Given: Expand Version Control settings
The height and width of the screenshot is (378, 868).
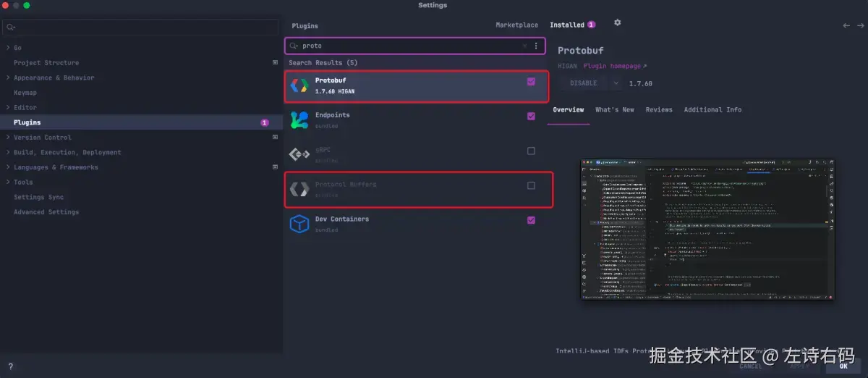Looking at the screenshot, I should pyautogui.click(x=8, y=138).
